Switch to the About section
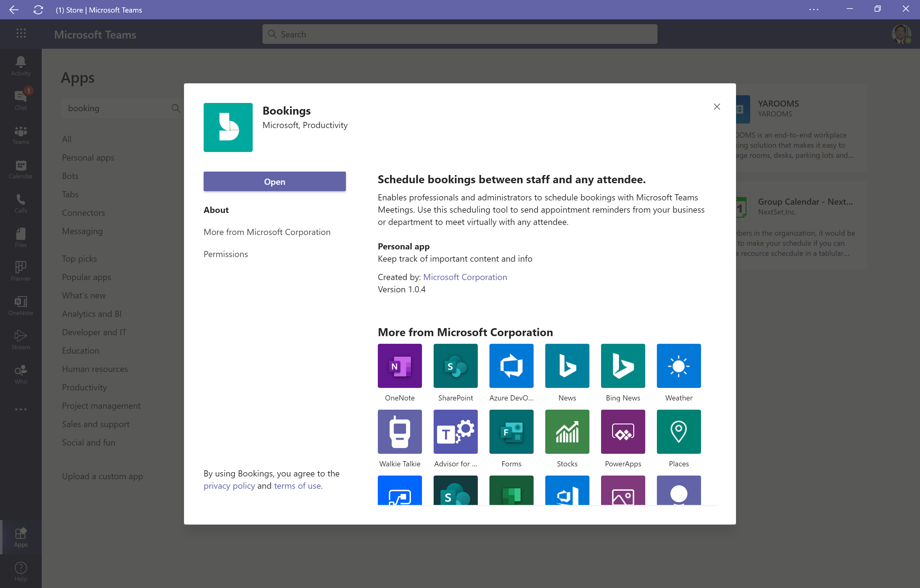The image size is (920, 588). 216,210
